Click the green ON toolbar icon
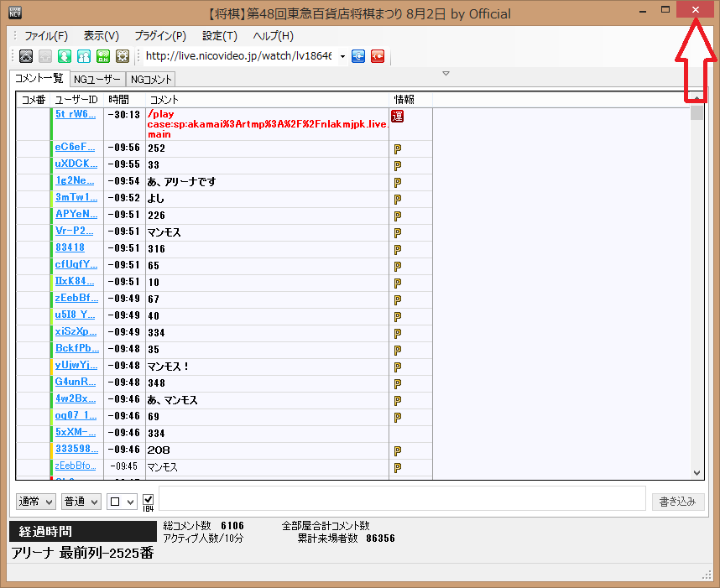This screenshot has width=720, height=588. (x=103, y=56)
